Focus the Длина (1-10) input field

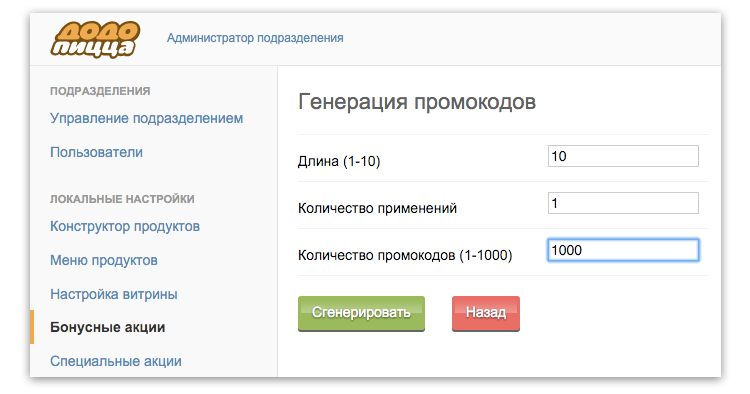point(623,156)
